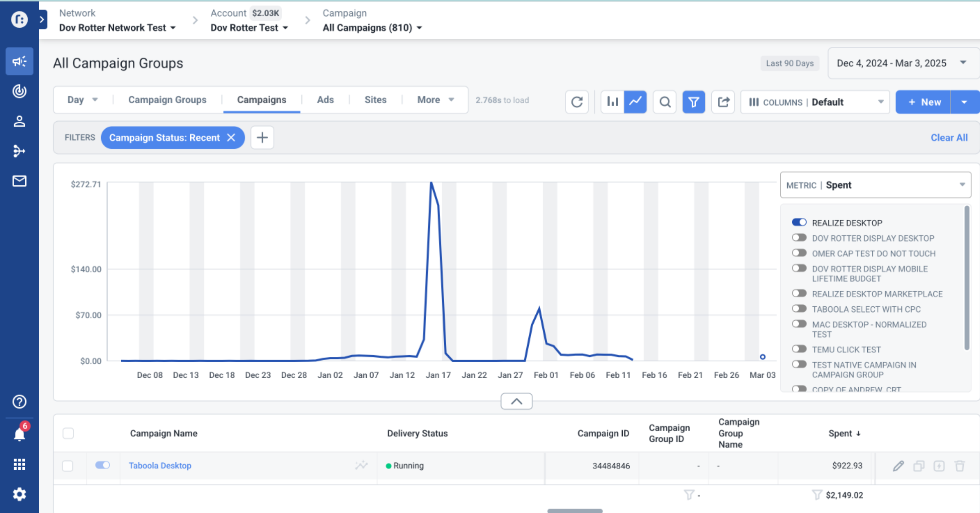Open the tracking target sidebar icon

point(19,91)
